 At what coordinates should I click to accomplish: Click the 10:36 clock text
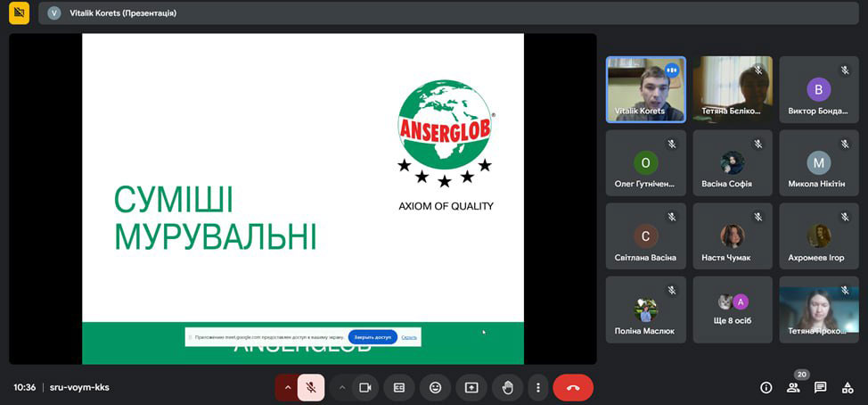pos(25,388)
